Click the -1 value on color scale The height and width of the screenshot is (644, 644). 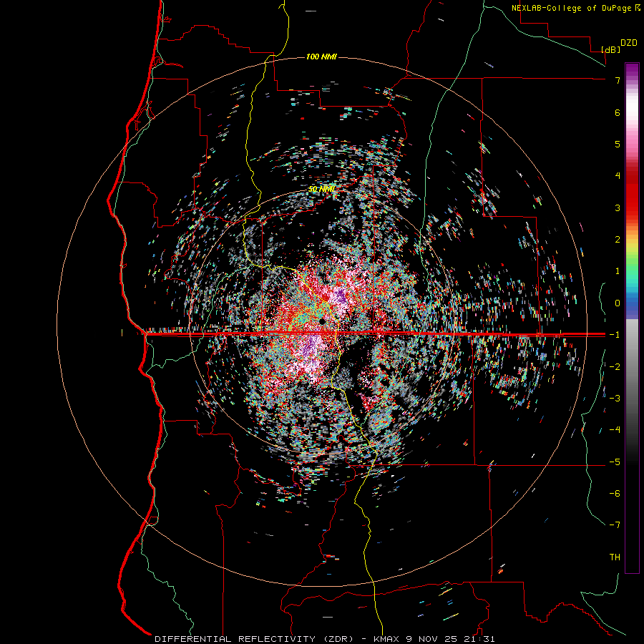615,335
